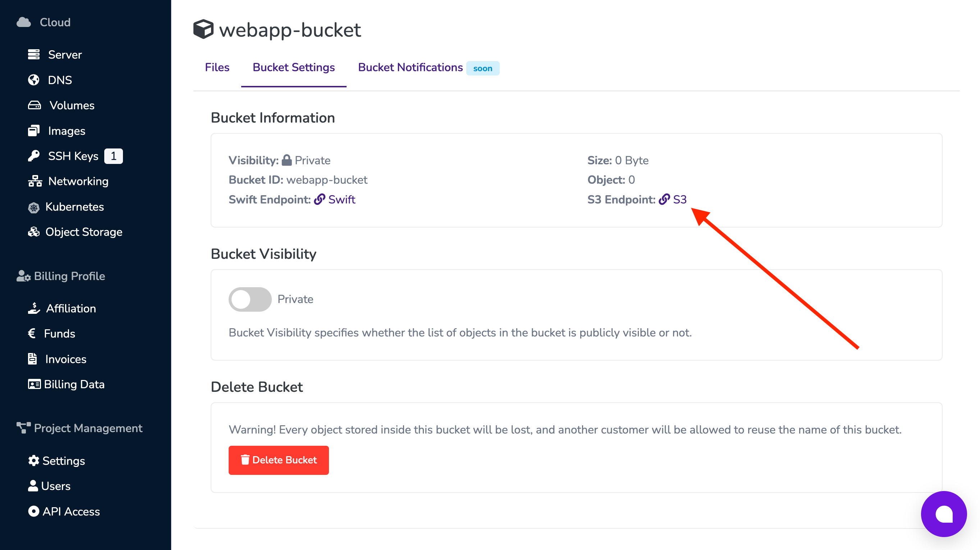Screen dimensions: 980x550
Task: Open the Swift endpoint link
Action: (341, 200)
